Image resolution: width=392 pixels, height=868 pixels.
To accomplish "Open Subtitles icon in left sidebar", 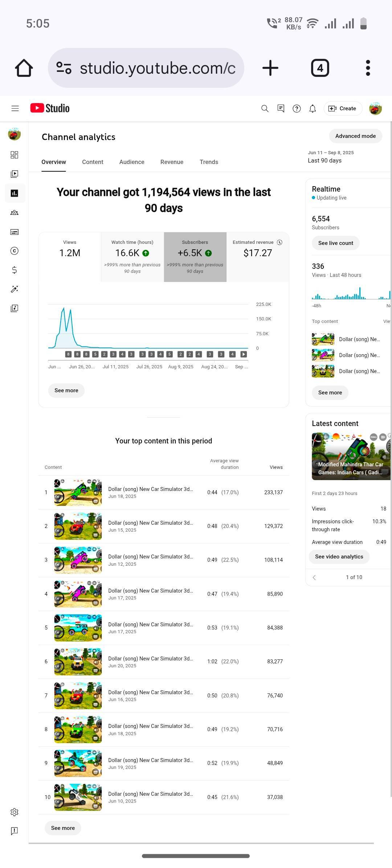I will click(x=15, y=232).
